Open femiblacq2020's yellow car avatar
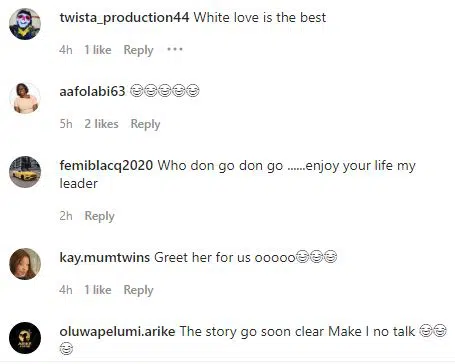 tap(25, 172)
